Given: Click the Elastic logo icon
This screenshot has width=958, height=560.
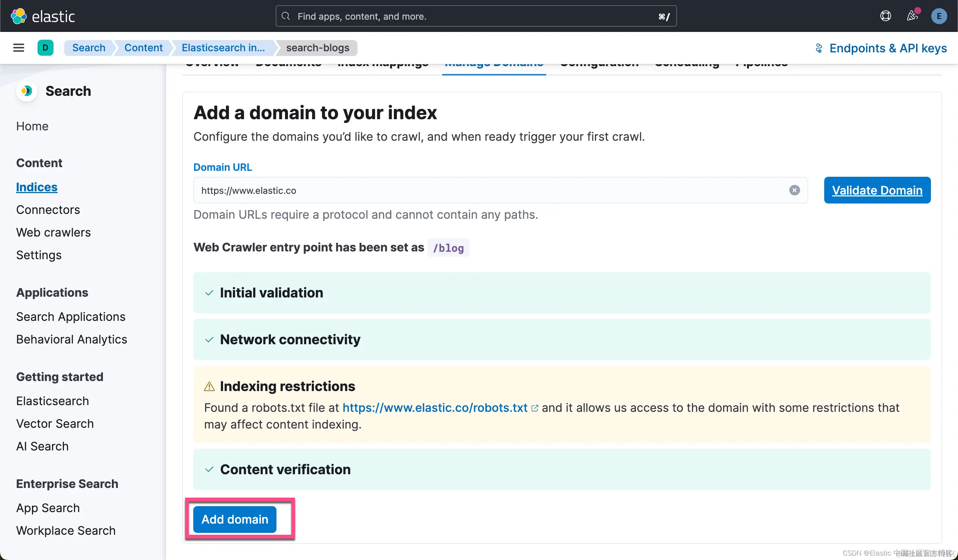Looking at the screenshot, I should pos(18,16).
